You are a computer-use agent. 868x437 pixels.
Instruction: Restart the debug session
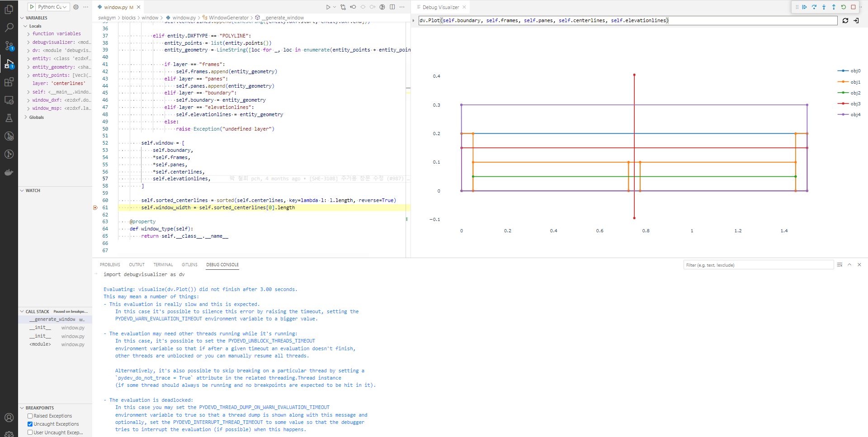843,7
